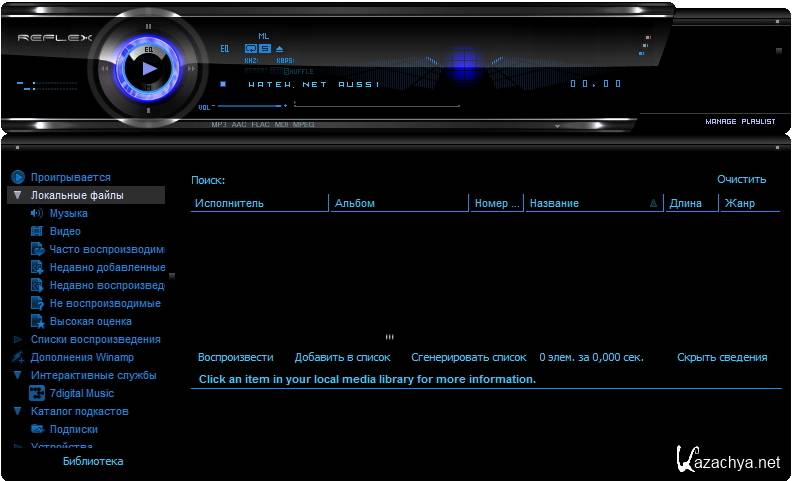Image resolution: width=792 pixels, height=481 pixels.
Task: Expand the Списки воспроизведения node
Action: pyautogui.click(x=18, y=339)
